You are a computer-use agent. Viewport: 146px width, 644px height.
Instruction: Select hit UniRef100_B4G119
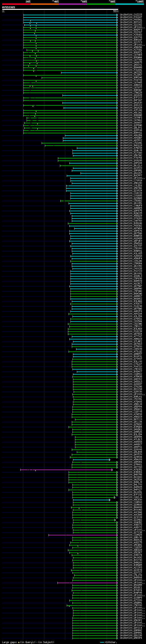click(x=131, y=145)
